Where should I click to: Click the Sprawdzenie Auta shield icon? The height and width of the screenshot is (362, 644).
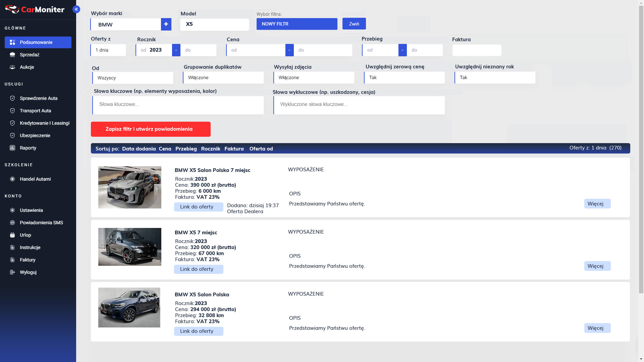click(x=12, y=98)
